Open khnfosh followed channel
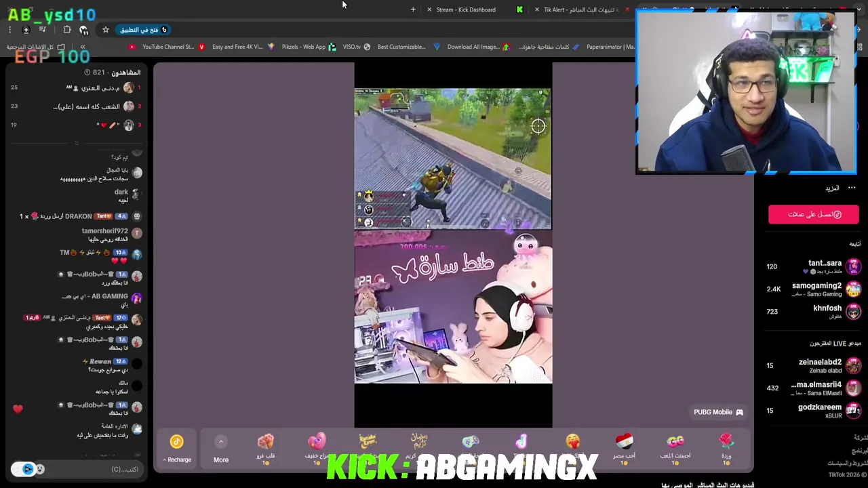The image size is (868, 488). pos(814,312)
